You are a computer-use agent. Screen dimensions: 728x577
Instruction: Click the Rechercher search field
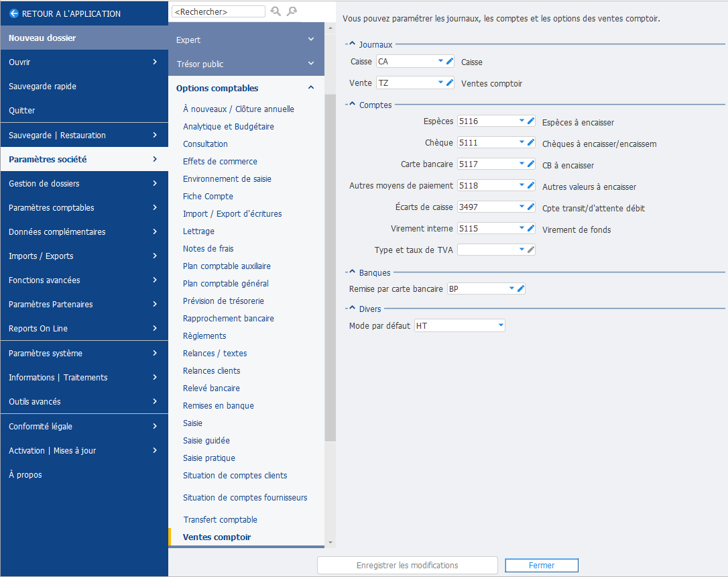[219, 11]
